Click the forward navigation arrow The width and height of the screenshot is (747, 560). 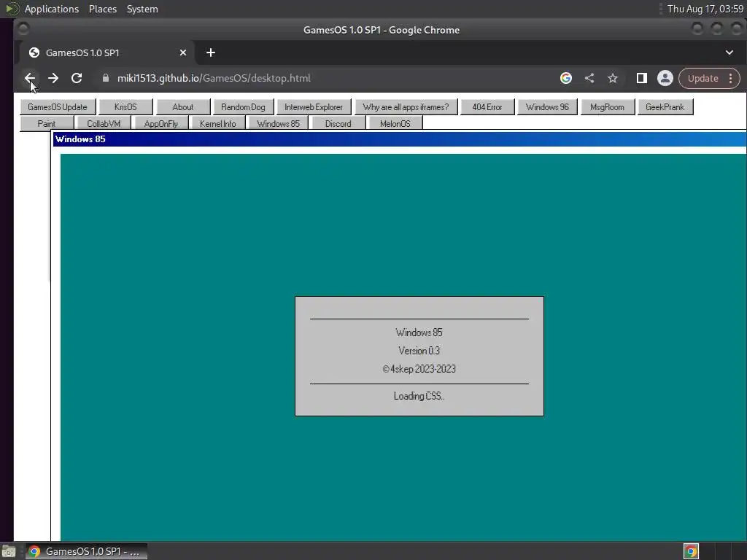[x=53, y=78]
